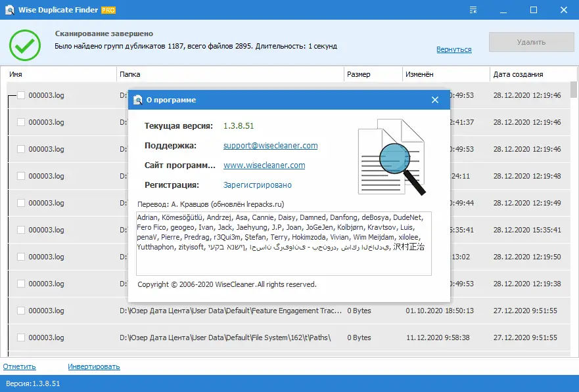579x392 pixels.
Task: Sort by the Имя column header
Action: pyautogui.click(x=61, y=74)
